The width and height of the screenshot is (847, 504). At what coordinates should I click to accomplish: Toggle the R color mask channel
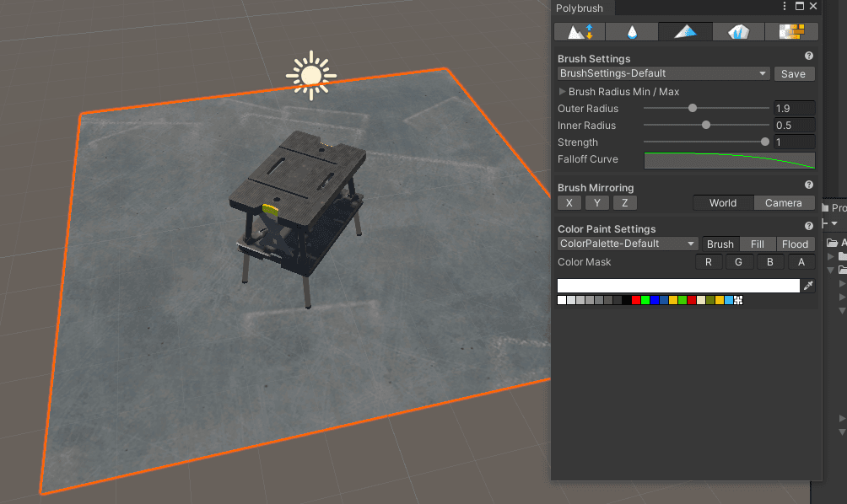709,262
